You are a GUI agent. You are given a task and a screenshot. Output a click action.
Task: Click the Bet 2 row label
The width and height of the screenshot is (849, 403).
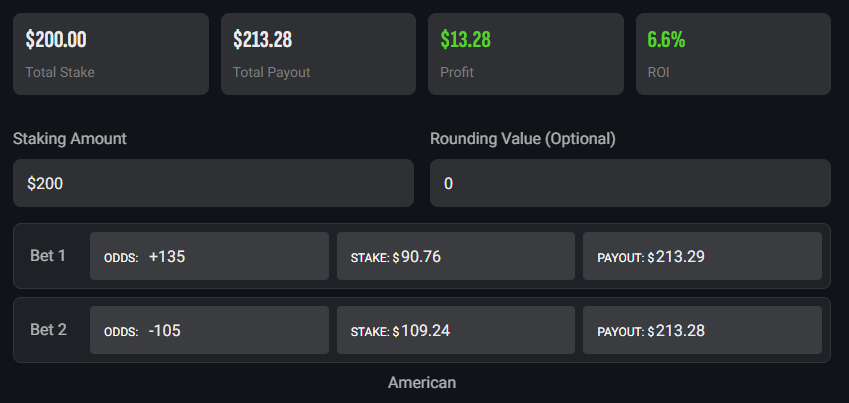pos(48,330)
